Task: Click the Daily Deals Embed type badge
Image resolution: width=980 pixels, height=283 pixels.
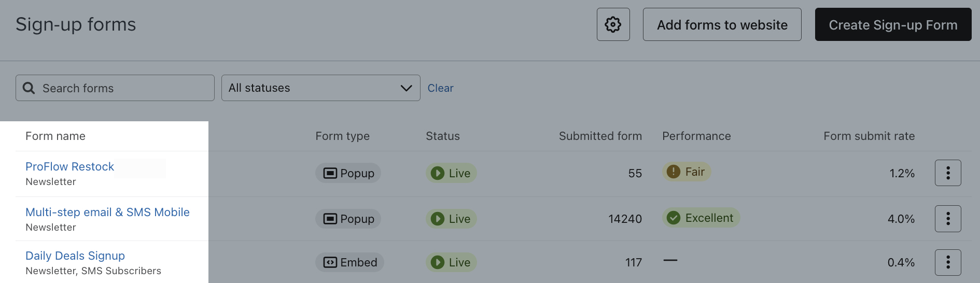Action: coord(349,262)
